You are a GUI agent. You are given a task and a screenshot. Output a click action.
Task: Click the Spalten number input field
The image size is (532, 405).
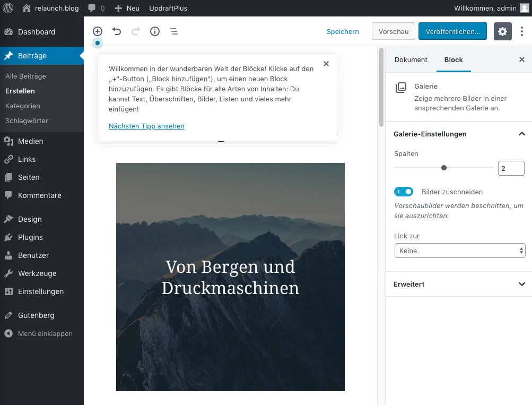510,168
